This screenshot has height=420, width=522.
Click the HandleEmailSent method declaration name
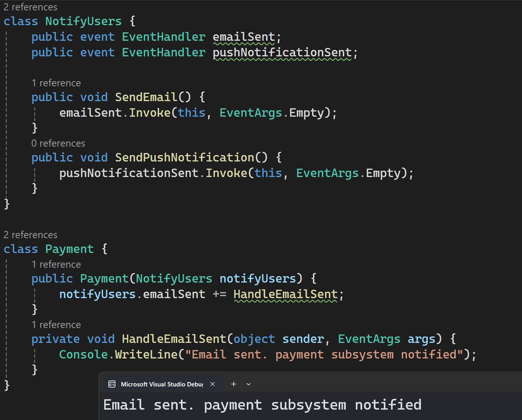pos(174,339)
